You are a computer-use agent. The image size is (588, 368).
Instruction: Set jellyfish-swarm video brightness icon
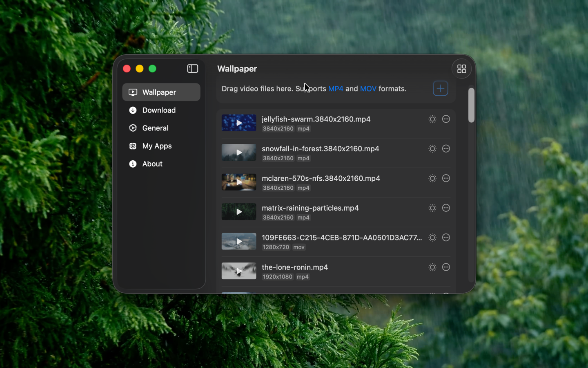click(x=432, y=119)
